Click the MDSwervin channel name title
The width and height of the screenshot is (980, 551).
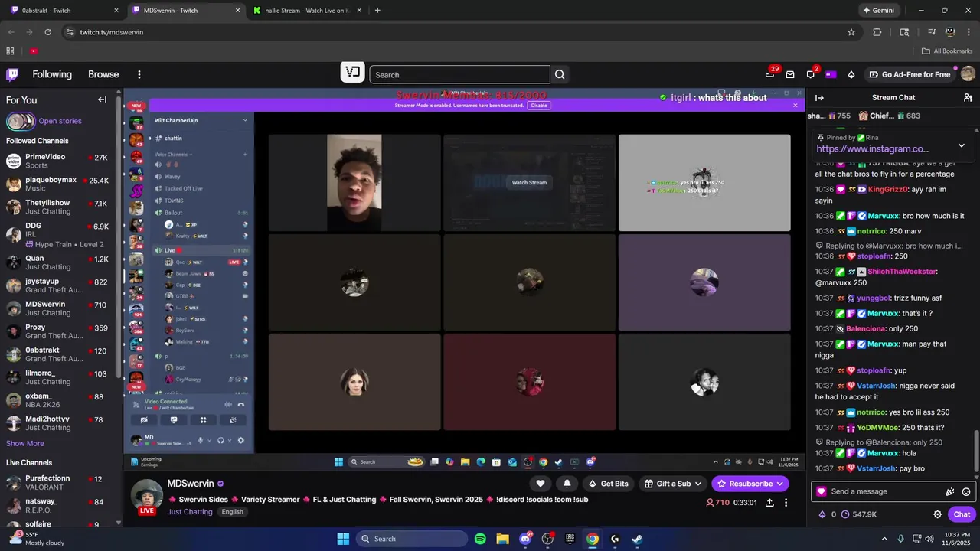[x=191, y=484]
